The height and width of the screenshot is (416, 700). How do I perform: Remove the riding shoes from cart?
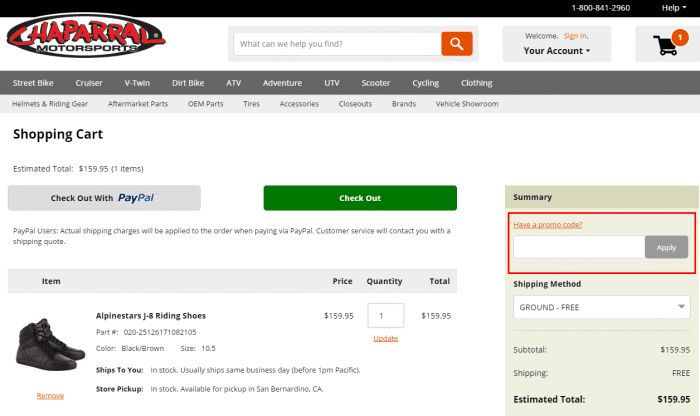coord(50,395)
